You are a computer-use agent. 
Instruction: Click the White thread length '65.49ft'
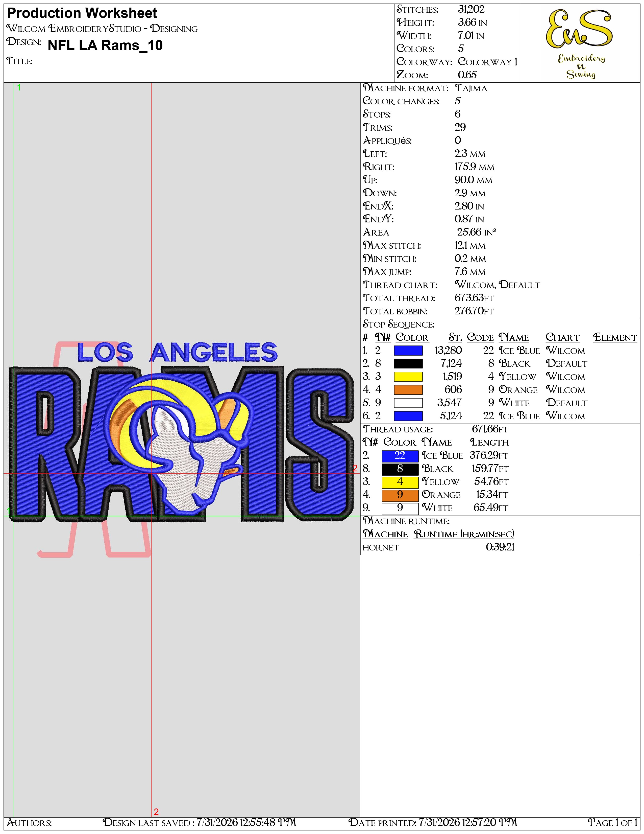click(491, 508)
